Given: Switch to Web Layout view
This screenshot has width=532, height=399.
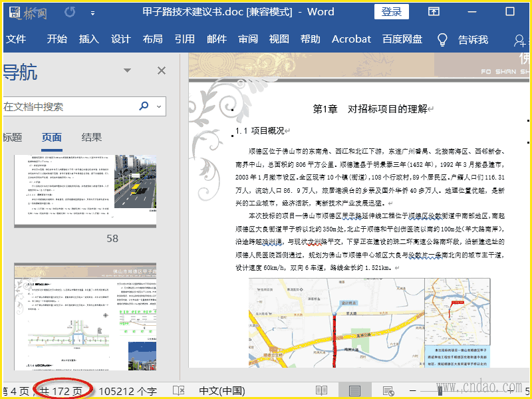Looking at the screenshot, I should coord(388,391).
